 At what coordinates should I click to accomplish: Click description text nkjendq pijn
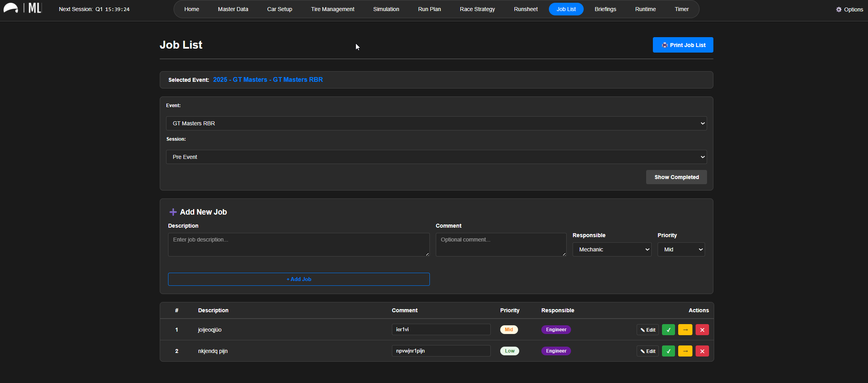[213, 351]
